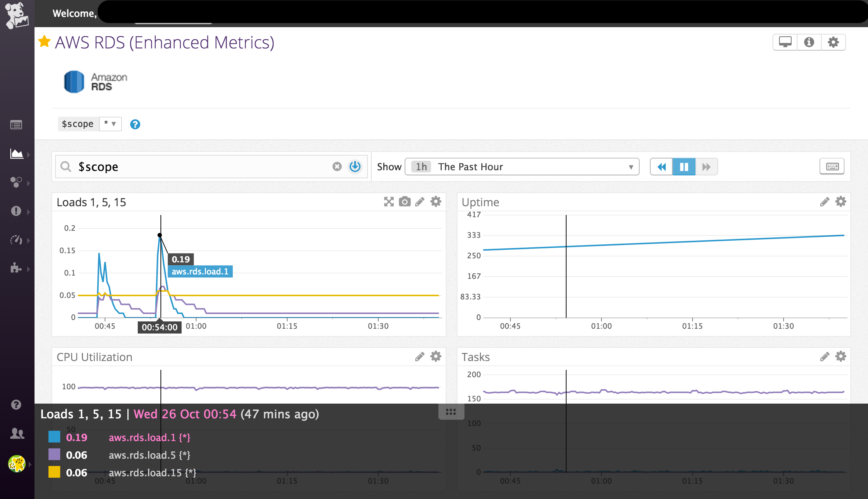This screenshot has width=868, height=499.
Task: Open the user account menu via bottom-left avatar
Action: click(17, 463)
